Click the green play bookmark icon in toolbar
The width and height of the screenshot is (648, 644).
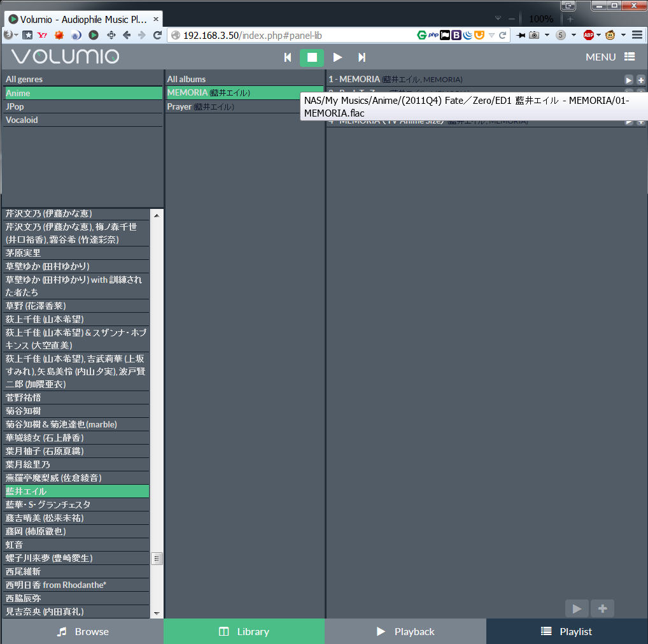coord(94,35)
